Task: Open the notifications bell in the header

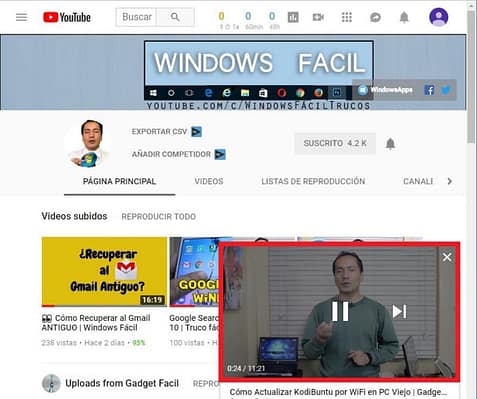Action: [404, 17]
